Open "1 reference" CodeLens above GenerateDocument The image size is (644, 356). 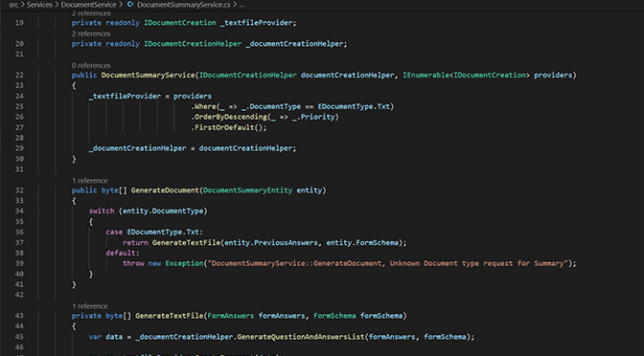(x=89, y=181)
